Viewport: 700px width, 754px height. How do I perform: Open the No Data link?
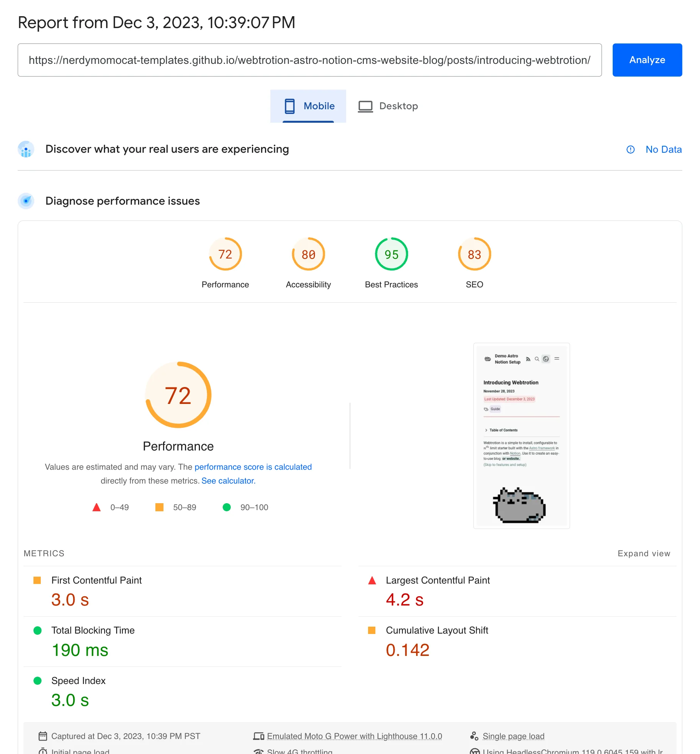pos(663,150)
